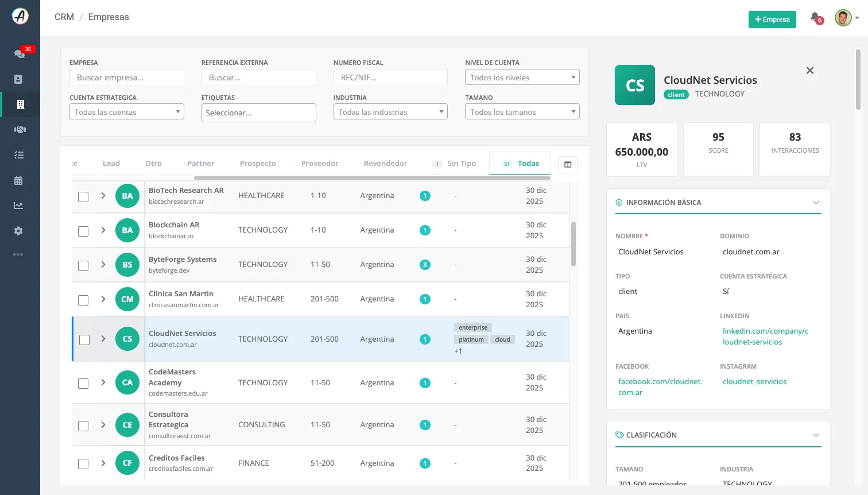Collapse the Información Básica section
Viewport: 868px width, 495px height.
click(816, 203)
